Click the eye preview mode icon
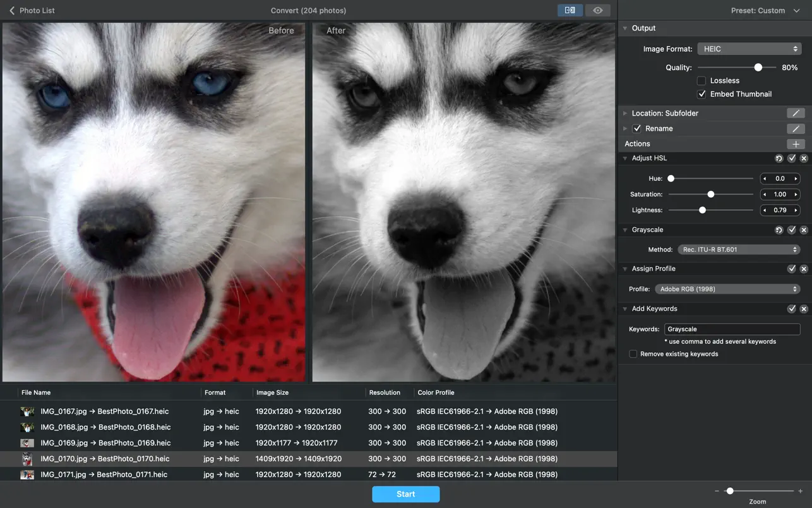The width and height of the screenshot is (812, 508). click(597, 10)
